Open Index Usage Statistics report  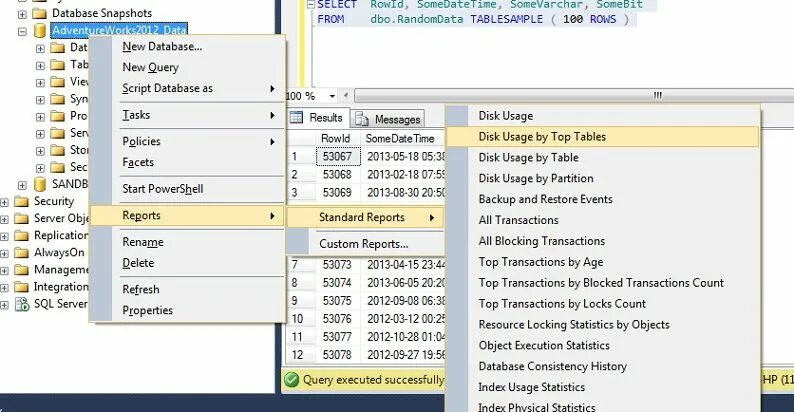tap(603, 387)
